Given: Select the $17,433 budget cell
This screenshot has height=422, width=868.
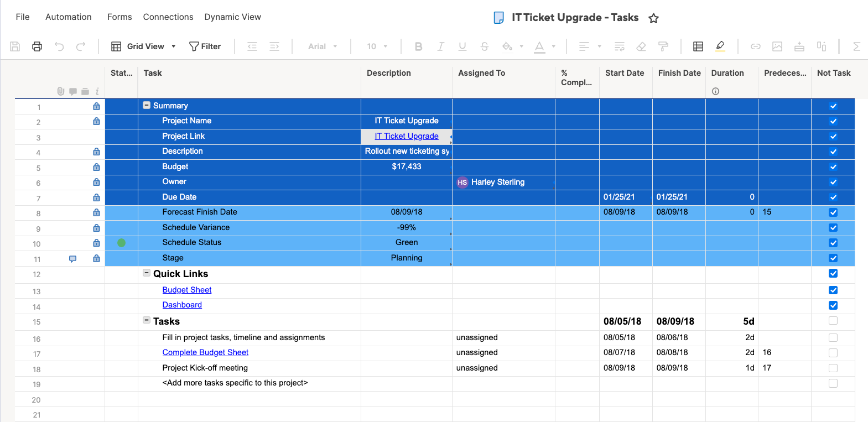Looking at the screenshot, I should (407, 166).
